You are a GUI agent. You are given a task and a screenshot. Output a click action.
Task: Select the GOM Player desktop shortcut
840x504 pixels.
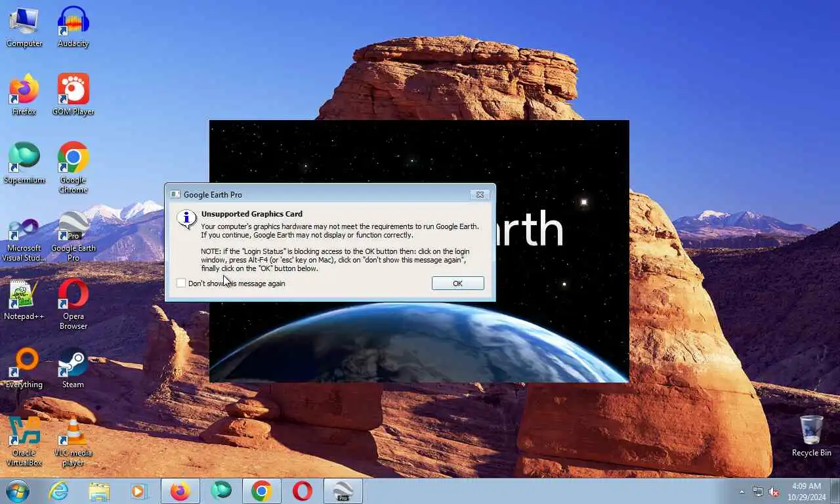pos(73,96)
